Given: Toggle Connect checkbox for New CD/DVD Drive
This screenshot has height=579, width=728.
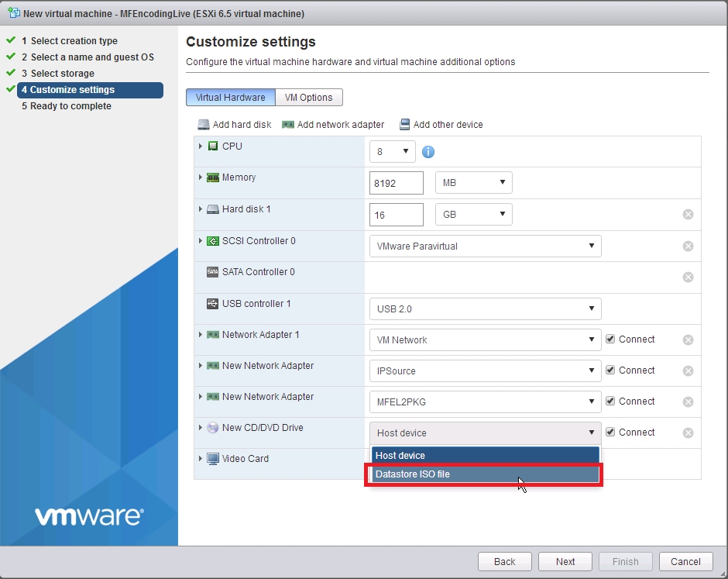Looking at the screenshot, I should pos(610,433).
